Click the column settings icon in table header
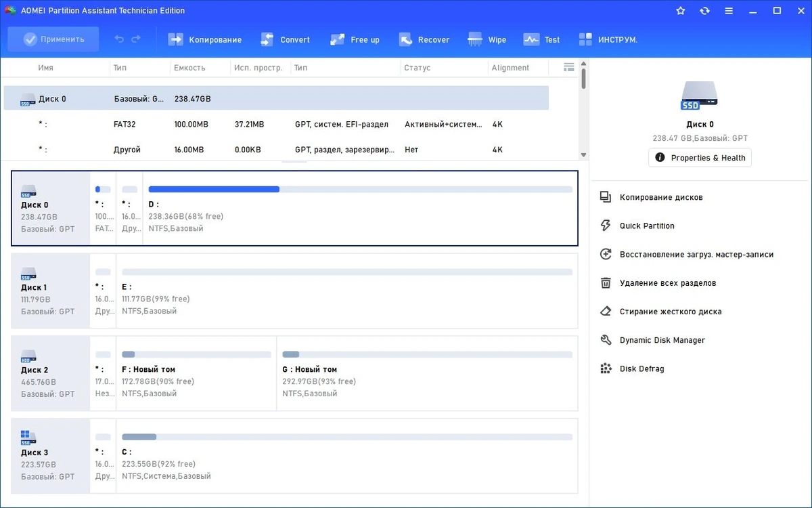 569,67
